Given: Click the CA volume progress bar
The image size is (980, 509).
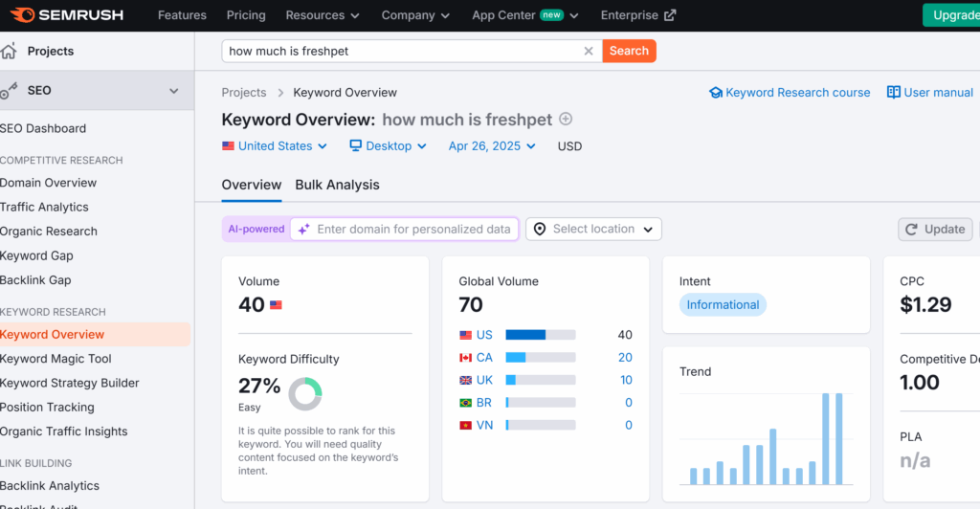Looking at the screenshot, I should [x=541, y=357].
